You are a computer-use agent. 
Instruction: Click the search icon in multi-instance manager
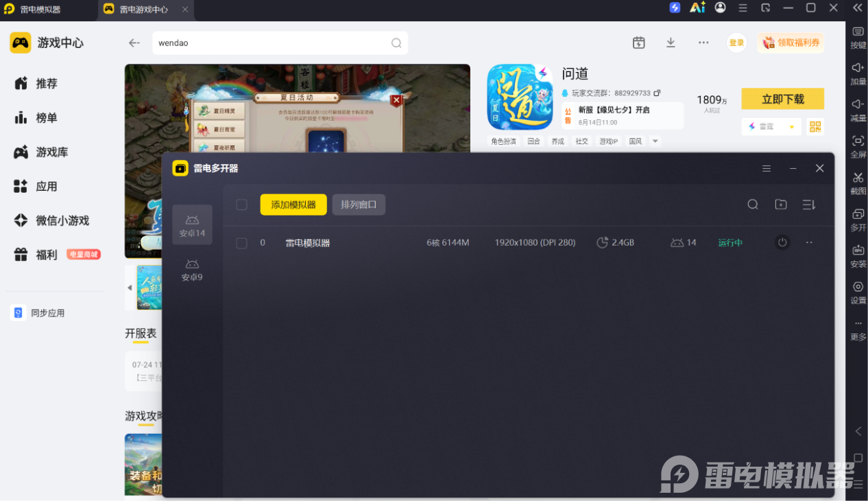point(753,205)
